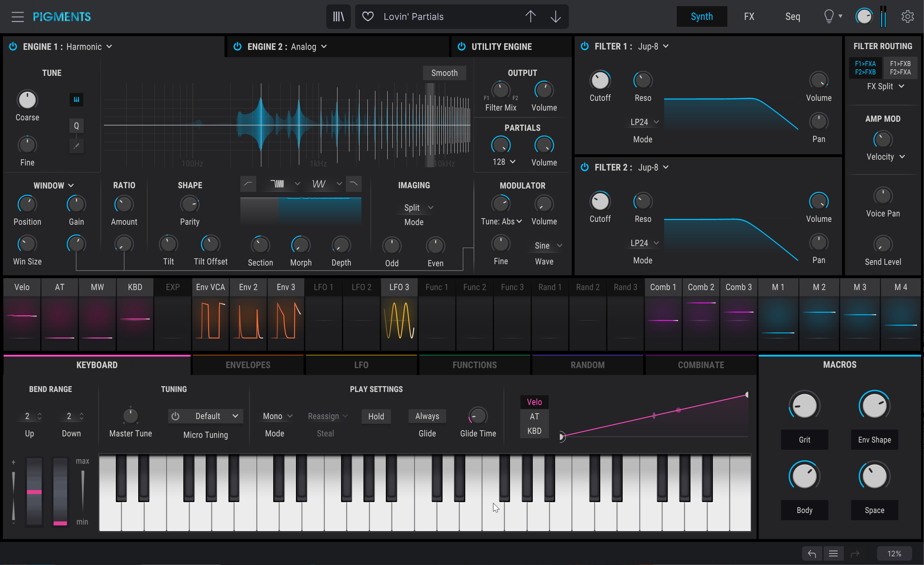Open the Functions tab

click(x=474, y=365)
